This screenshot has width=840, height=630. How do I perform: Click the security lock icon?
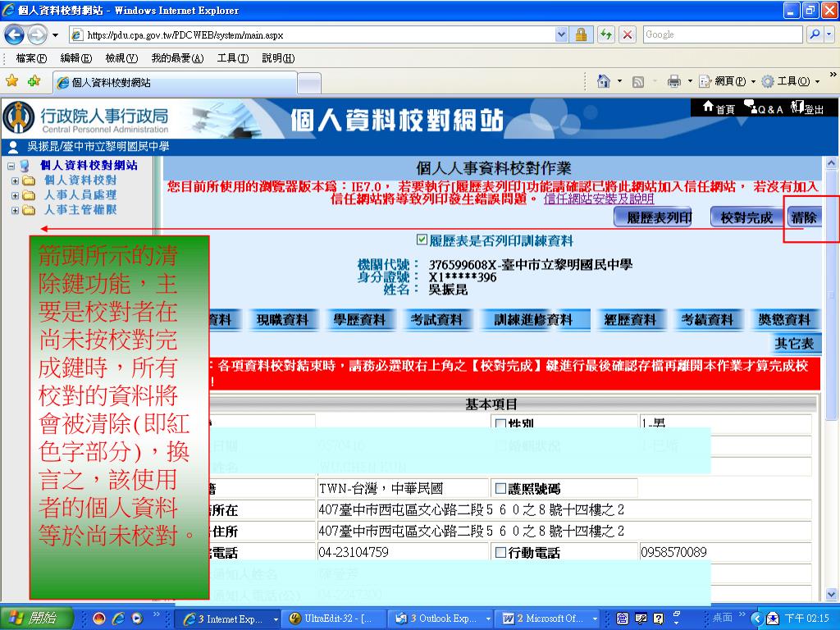(581, 34)
